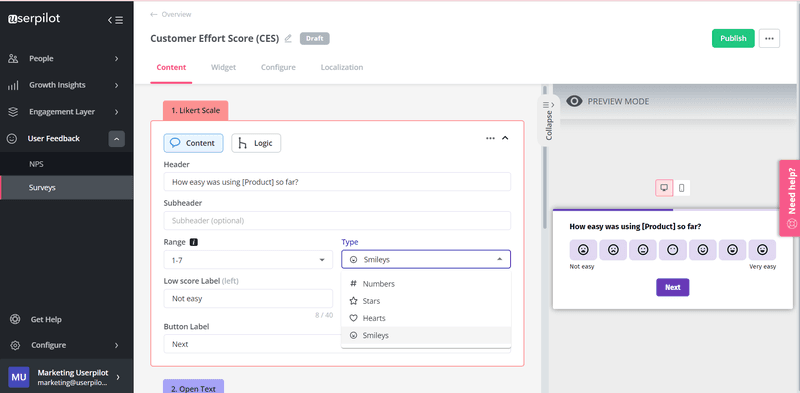Click the Draft status badge
This screenshot has height=393, width=800.
pos(315,39)
